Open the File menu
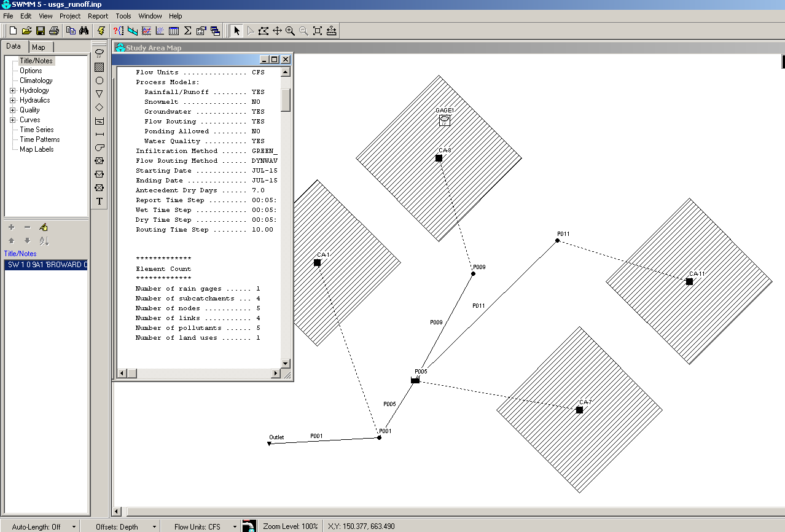The height and width of the screenshot is (532, 785). click(9, 16)
